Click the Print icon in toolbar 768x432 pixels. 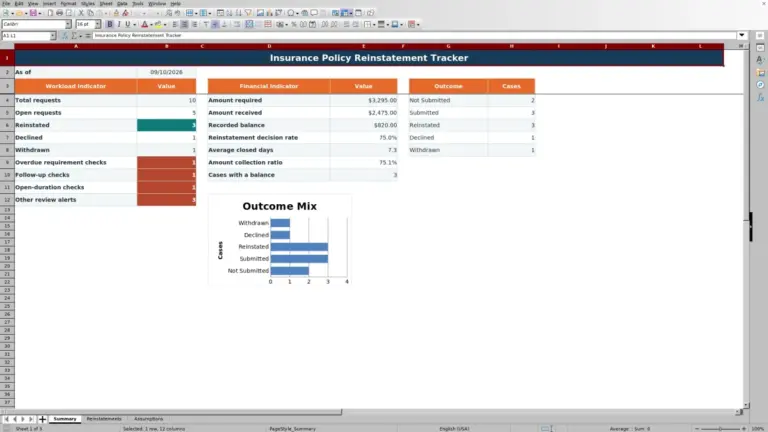click(59, 13)
